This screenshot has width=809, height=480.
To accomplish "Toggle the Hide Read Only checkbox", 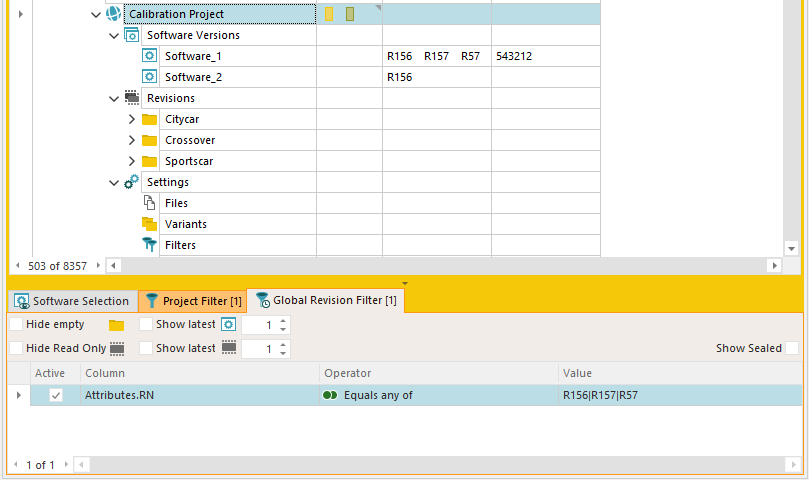I will click(16, 348).
